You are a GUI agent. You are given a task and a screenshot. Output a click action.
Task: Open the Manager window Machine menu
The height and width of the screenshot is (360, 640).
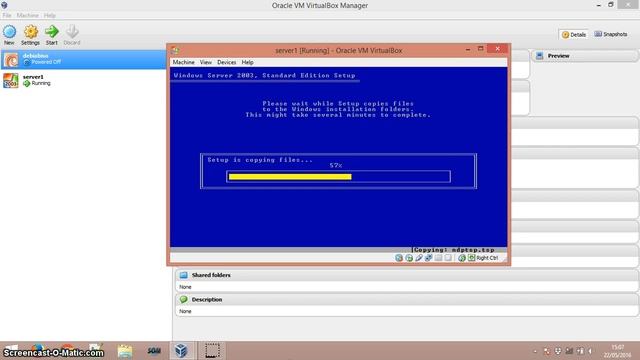pyautogui.click(x=27, y=16)
